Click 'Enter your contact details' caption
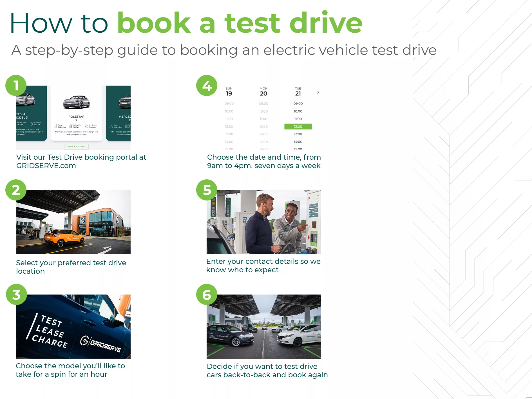The width and height of the screenshot is (532, 399). 263,266
